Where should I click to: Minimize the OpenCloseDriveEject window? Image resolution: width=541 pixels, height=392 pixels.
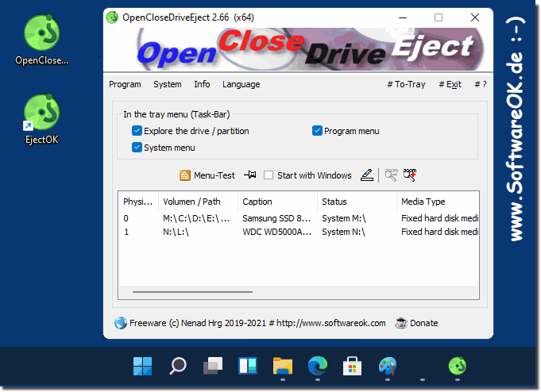[x=403, y=17]
